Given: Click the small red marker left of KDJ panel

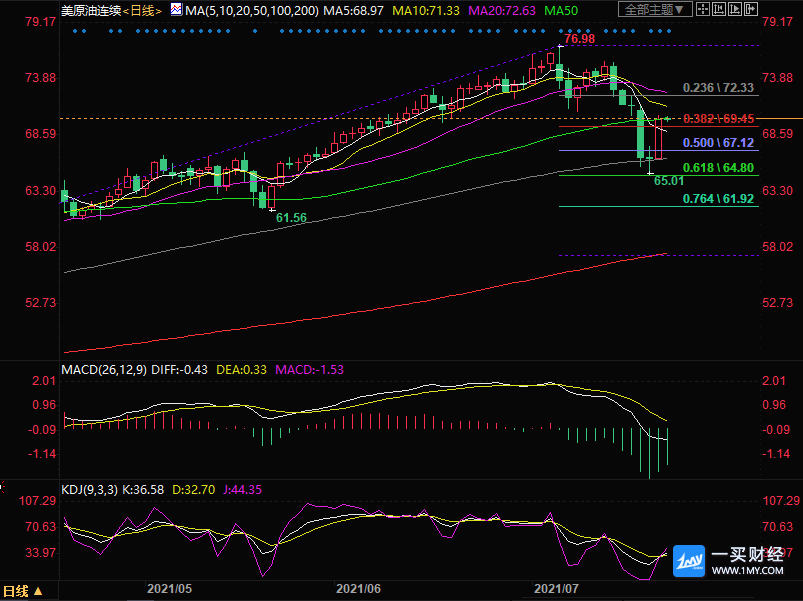Looking at the screenshot, I should (x=3, y=486).
